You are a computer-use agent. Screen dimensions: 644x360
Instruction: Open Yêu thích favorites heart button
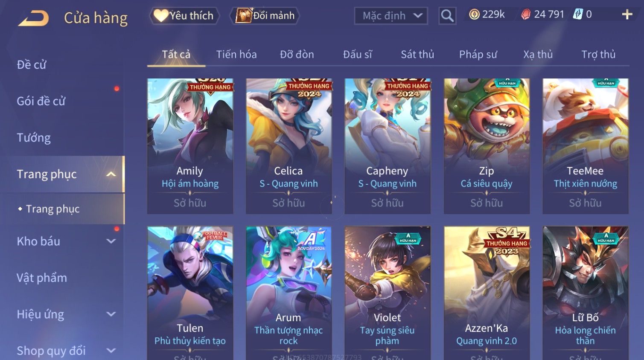pos(184,16)
